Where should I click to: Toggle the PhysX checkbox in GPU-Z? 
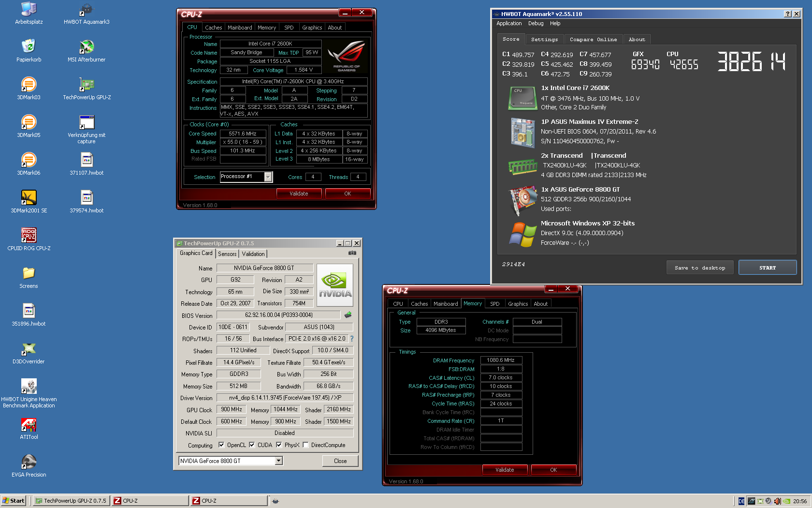coord(279,445)
